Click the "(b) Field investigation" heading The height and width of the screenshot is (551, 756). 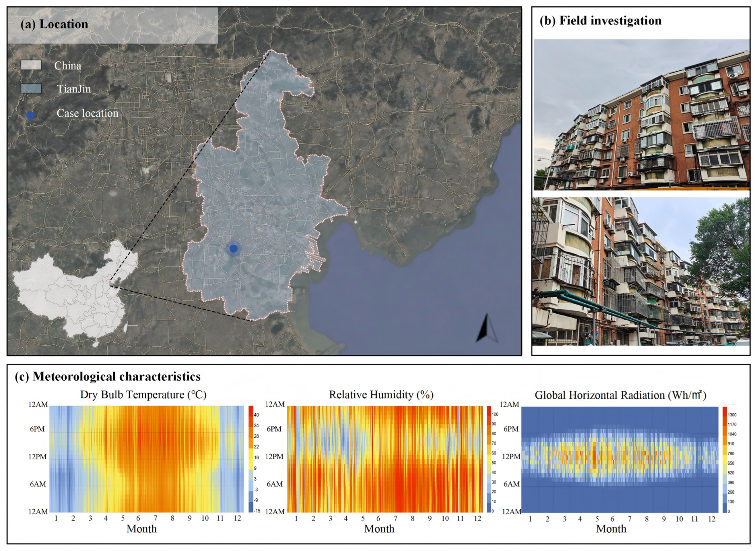(x=600, y=21)
